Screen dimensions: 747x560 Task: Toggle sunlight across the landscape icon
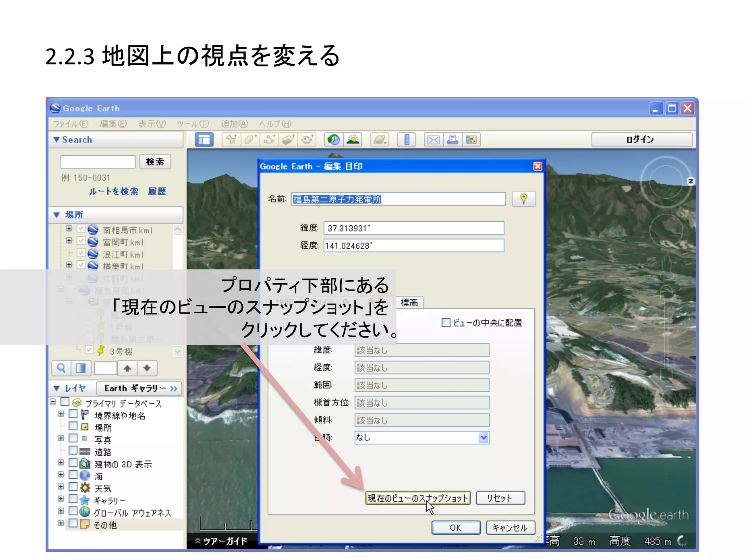coord(353,140)
